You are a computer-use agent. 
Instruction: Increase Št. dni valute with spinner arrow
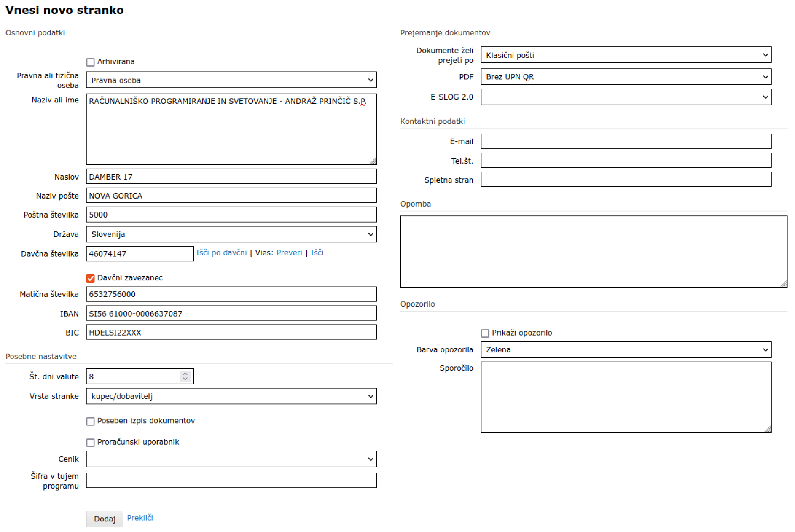185,374
